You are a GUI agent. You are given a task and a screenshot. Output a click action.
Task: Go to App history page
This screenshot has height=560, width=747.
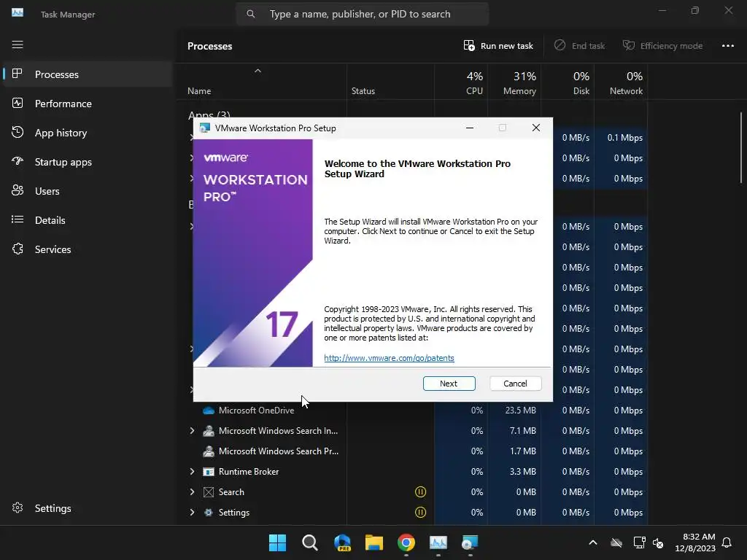click(88, 133)
